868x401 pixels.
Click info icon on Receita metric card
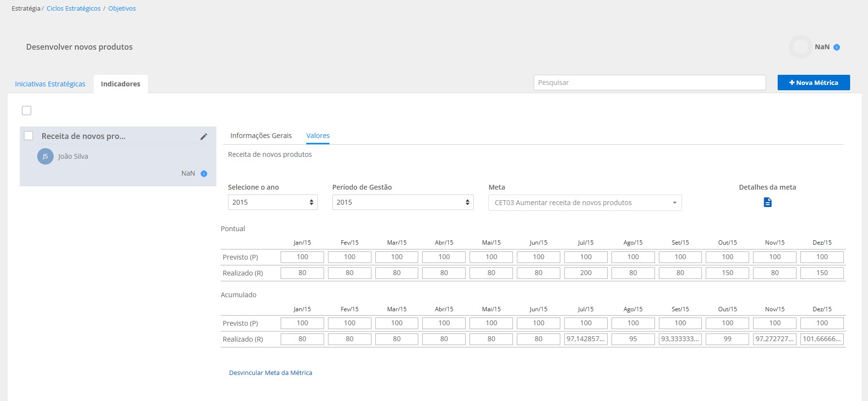pyautogui.click(x=204, y=174)
